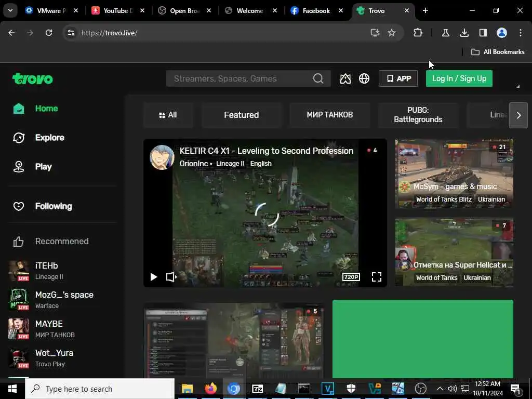Switch to the VMware tab
This screenshot has width=532, height=399.
(x=51, y=11)
